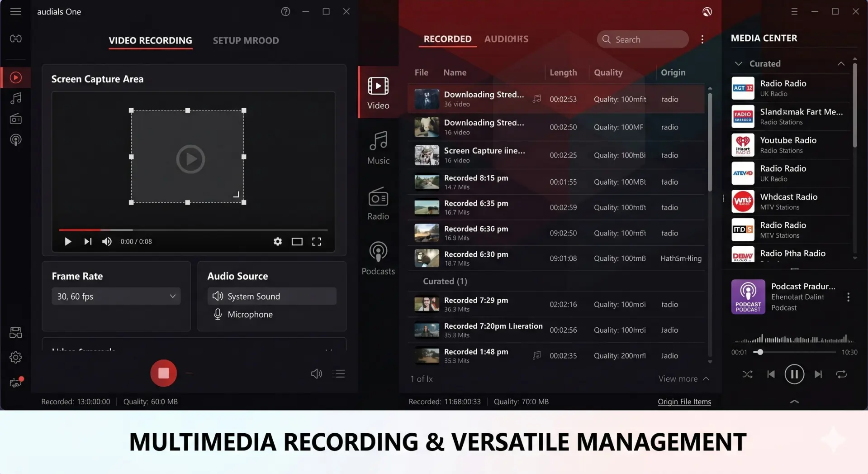Viewport: 868px width, 474px height.
Task: Open the list icon beside the volume speaker
Action: (340, 373)
